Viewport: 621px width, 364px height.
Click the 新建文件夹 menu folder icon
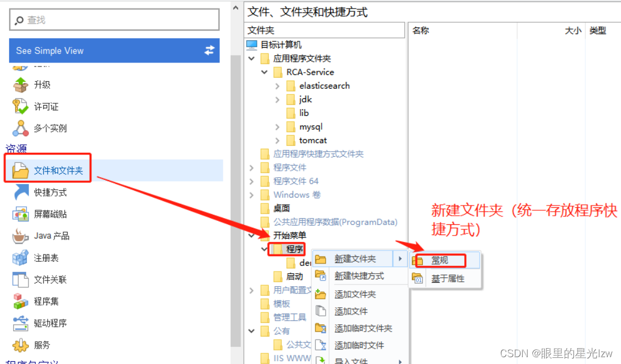pos(320,259)
